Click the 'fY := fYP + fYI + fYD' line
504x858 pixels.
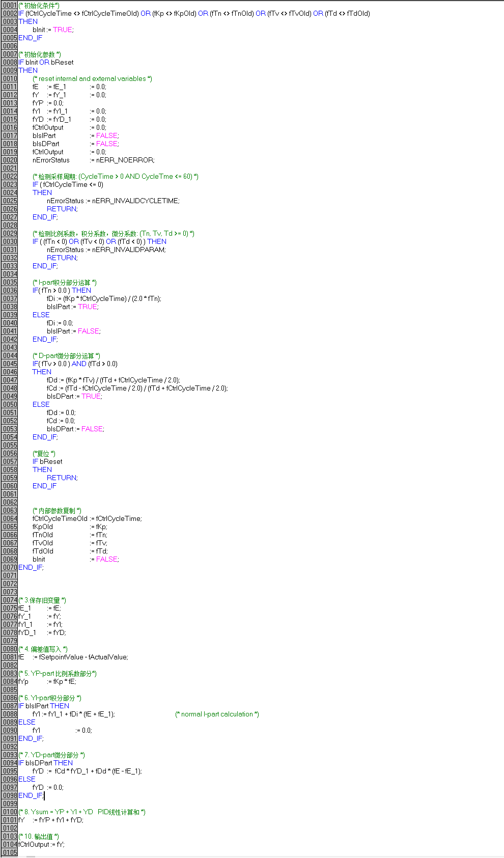pos(51,820)
